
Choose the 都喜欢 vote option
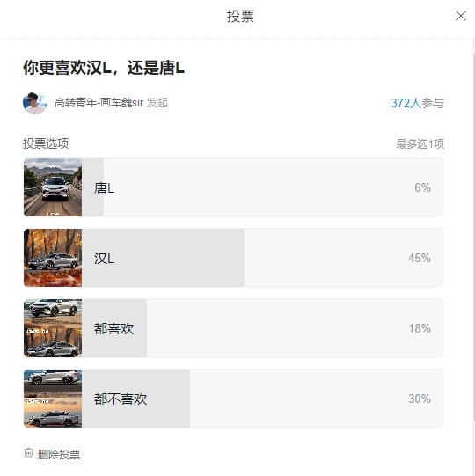(234, 328)
